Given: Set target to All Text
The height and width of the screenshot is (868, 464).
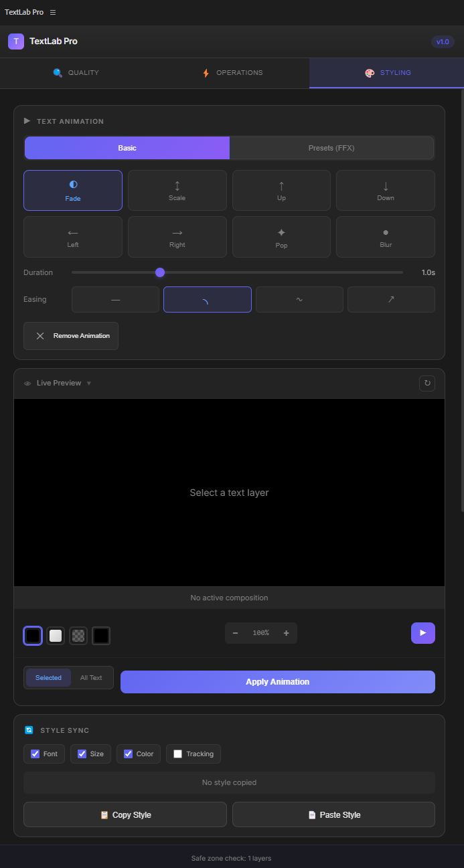Looking at the screenshot, I should point(91,678).
